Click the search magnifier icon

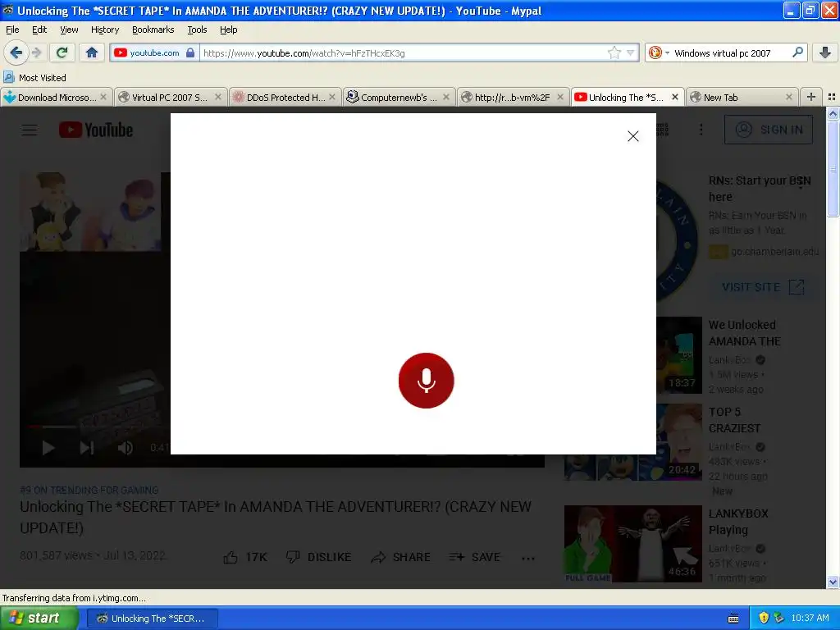(x=797, y=52)
